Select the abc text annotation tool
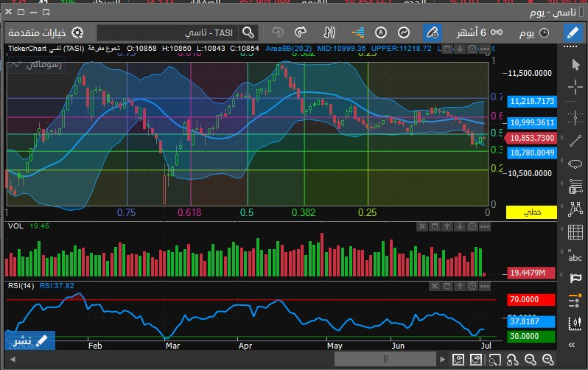 click(x=575, y=256)
